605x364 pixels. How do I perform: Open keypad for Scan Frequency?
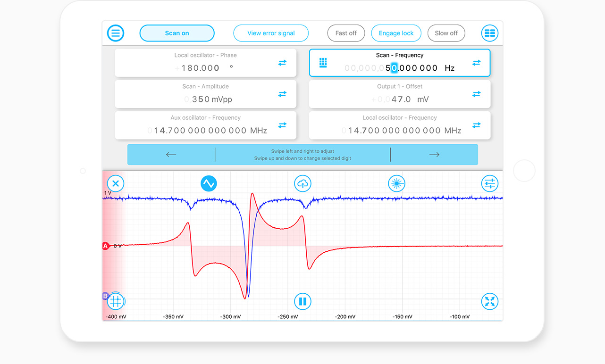pyautogui.click(x=323, y=63)
